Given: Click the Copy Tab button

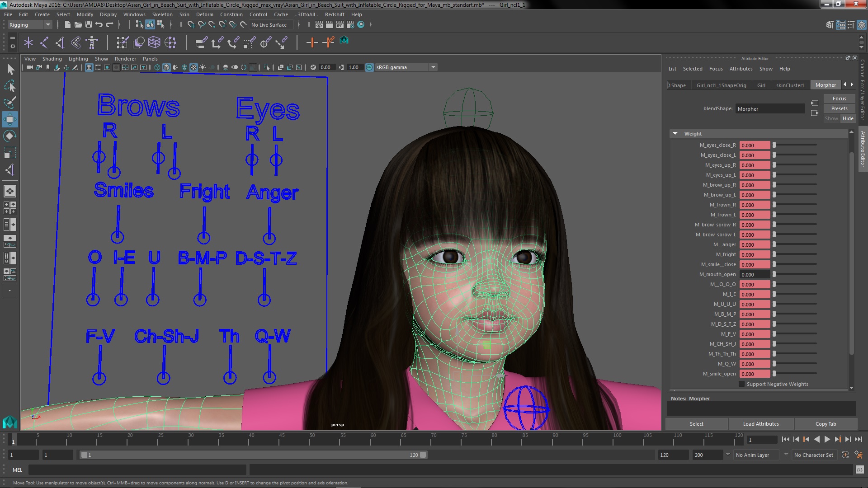Looking at the screenshot, I should (826, 424).
